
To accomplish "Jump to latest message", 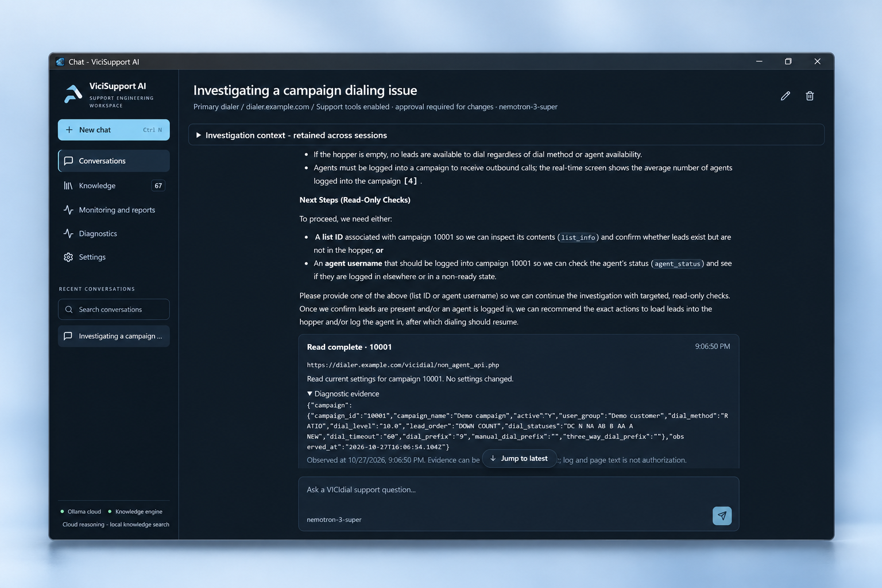I will pos(519,458).
